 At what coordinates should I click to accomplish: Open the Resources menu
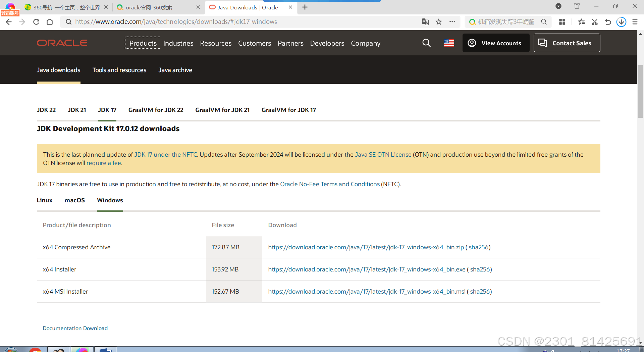pos(216,43)
